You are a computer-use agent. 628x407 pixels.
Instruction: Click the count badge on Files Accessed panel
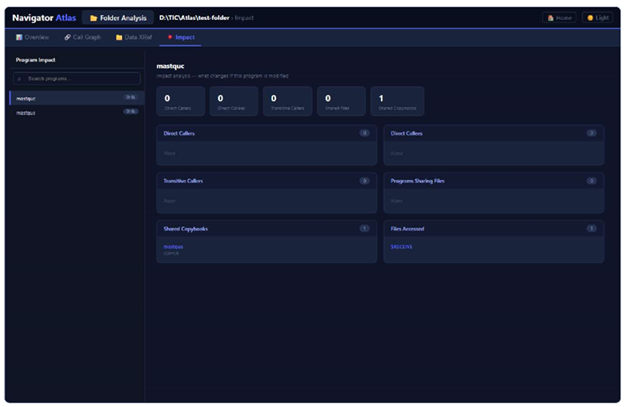click(592, 228)
